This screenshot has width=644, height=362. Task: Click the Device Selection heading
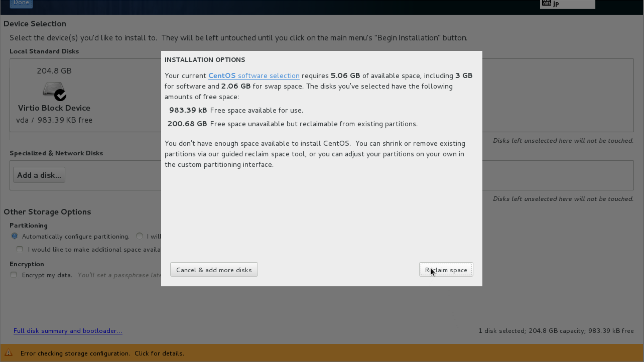(35, 24)
